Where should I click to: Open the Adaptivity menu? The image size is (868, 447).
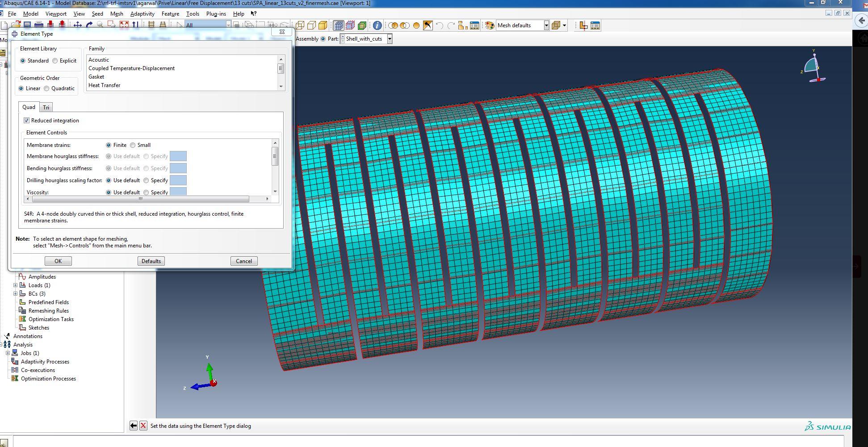pos(143,14)
